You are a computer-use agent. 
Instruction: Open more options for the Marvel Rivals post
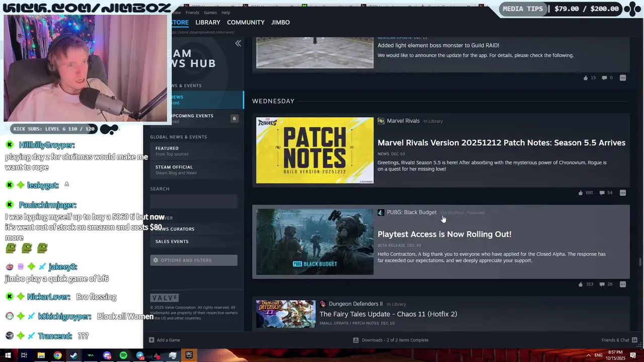pos(623,193)
